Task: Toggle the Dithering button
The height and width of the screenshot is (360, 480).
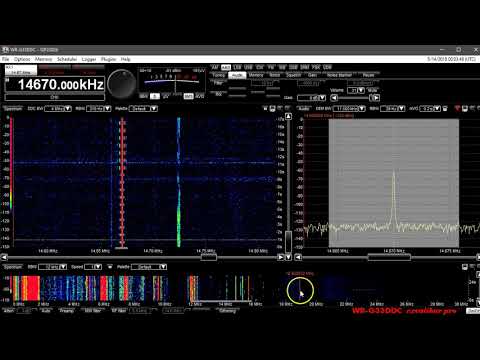Action: click(x=228, y=311)
